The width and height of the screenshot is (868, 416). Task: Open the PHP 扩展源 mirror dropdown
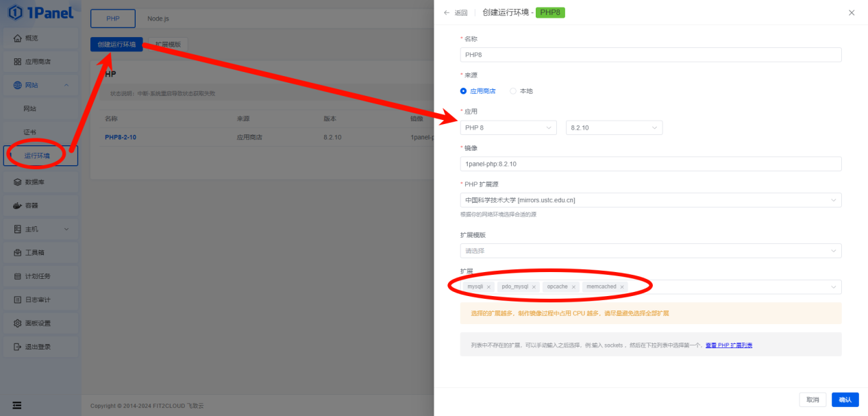click(651, 200)
